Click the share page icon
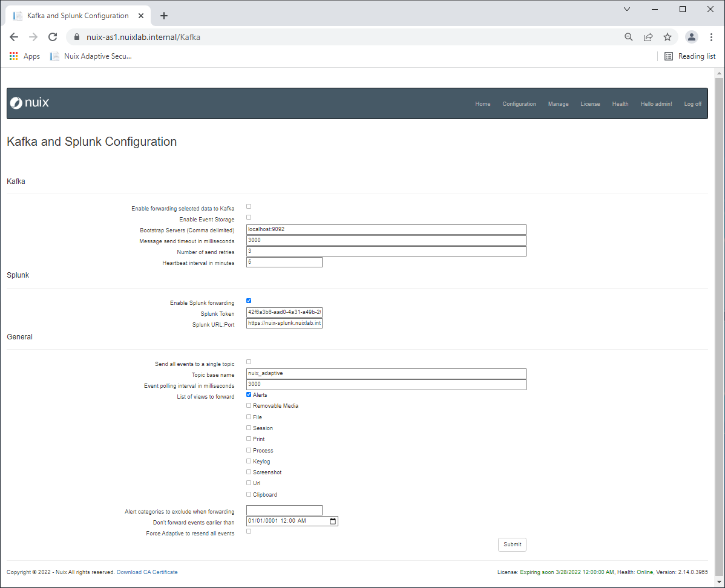 648,37
